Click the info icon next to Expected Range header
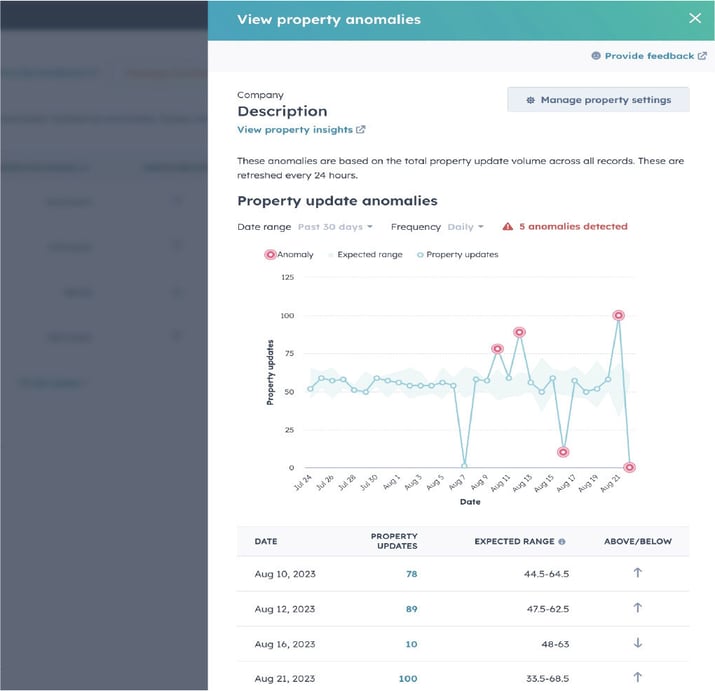Screen dimensions: 715x691 pos(561,541)
